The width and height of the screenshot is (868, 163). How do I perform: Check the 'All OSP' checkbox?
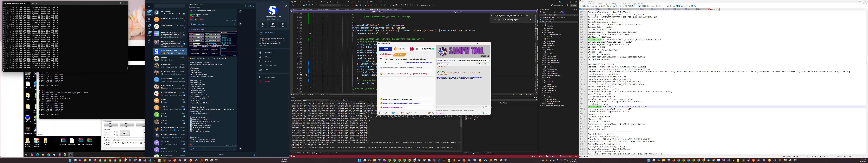[x=104, y=145]
